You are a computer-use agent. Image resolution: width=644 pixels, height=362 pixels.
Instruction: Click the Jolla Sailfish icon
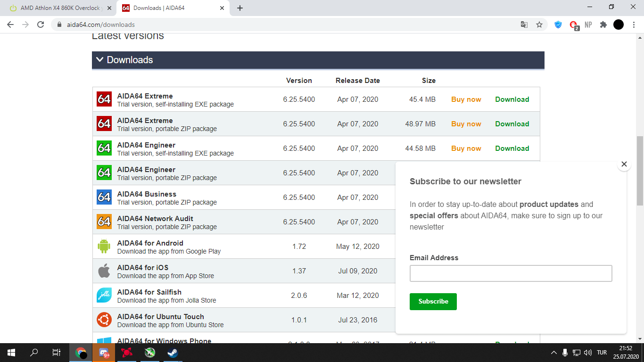click(x=104, y=295)
